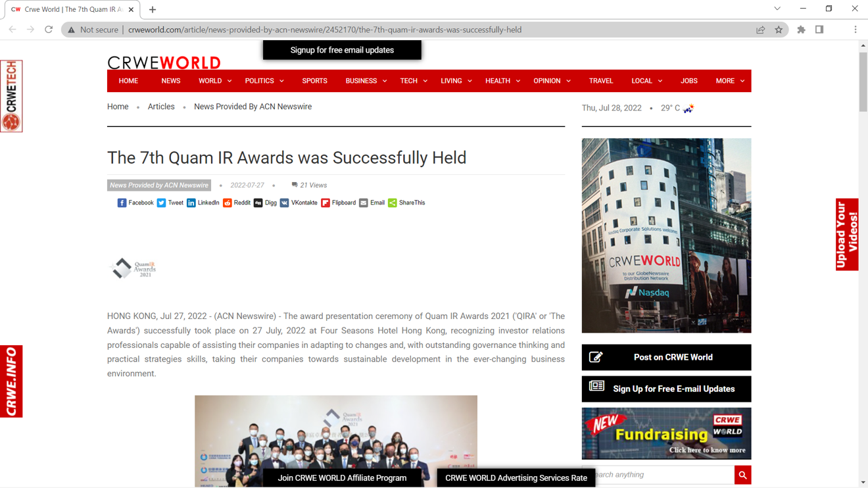The width and height of the screenshot is (868, 488).
Task: Click Post on CRWE World button
Action: (x=666, y=358)
